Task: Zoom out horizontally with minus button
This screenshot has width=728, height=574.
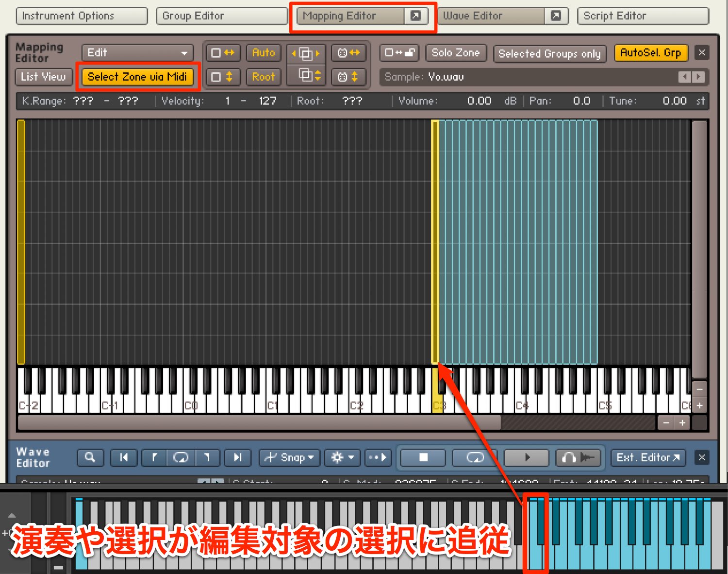Action: point(666,423)
